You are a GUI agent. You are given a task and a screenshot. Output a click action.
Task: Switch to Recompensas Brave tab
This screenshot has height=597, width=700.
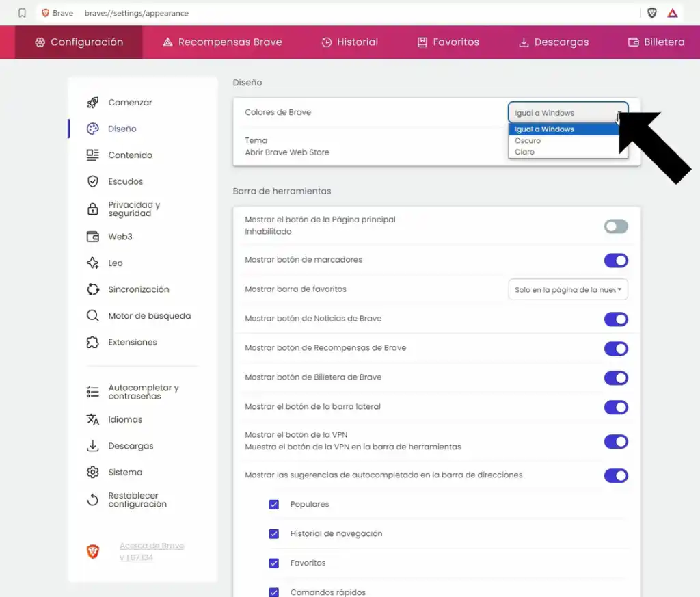point(222,42)
